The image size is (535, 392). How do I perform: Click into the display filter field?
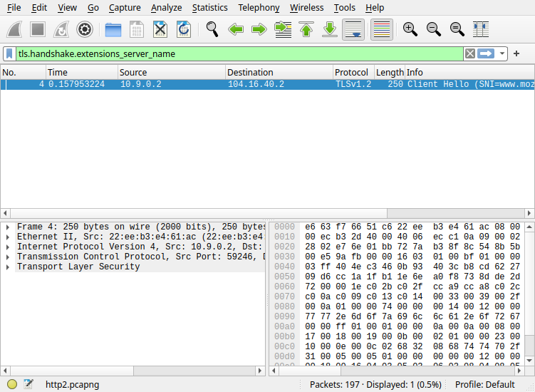coord(239,53)
